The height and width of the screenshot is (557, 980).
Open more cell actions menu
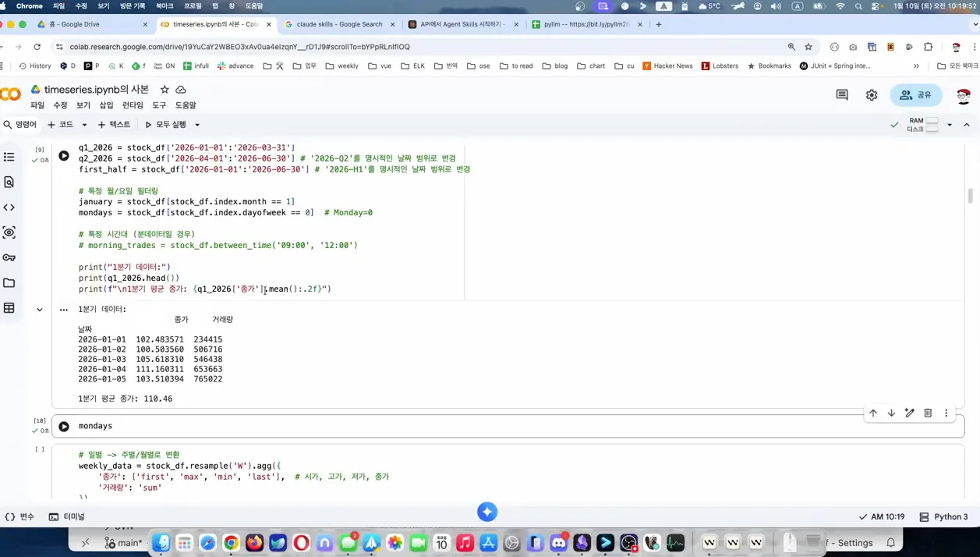pos(946,413)
